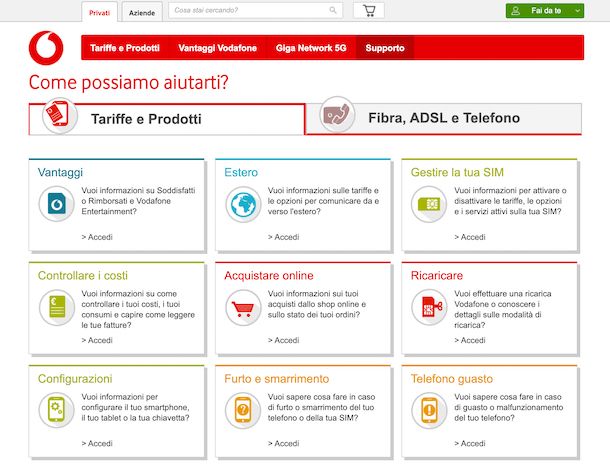Screen dimensions: 610x474
Task: Click the Configurazioni phone gear icon
Action: pyautogui.click(x=56, y=410)
